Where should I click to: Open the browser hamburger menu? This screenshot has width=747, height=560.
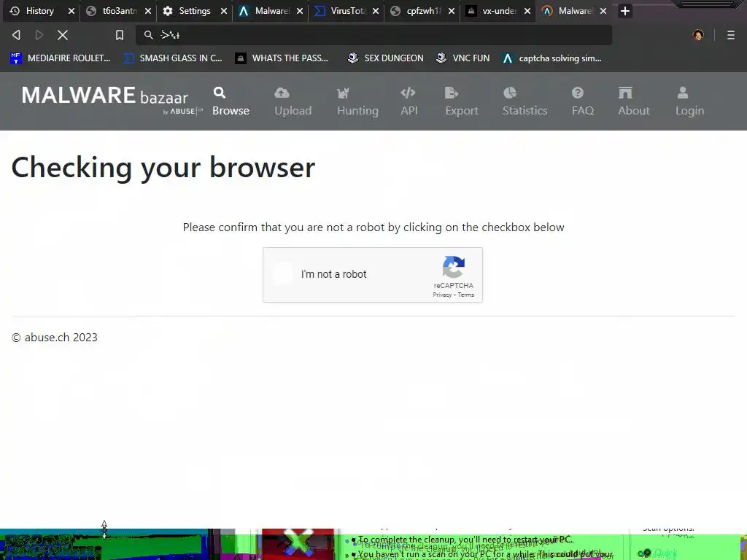point(731,35)
